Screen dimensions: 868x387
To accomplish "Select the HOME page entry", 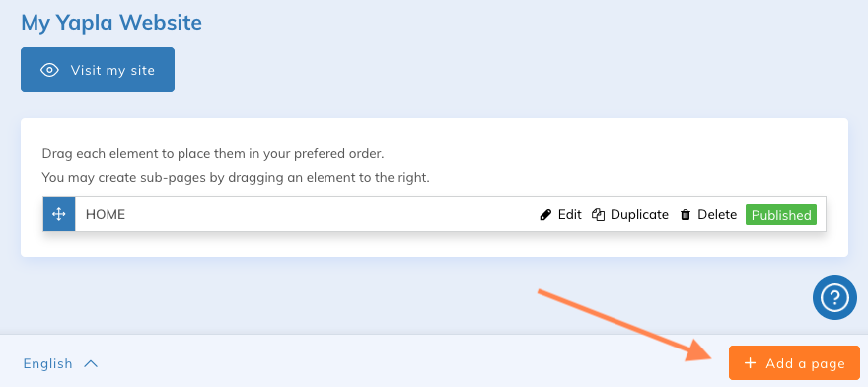I will click(x=106, y=214).
